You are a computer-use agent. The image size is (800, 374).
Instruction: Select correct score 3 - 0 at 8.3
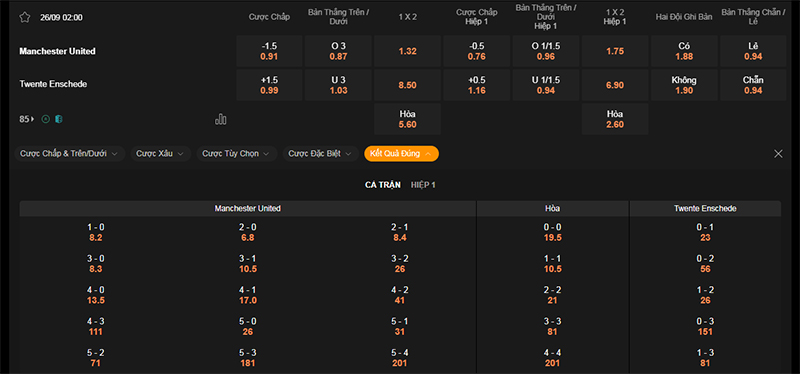[x=95, y=264]
